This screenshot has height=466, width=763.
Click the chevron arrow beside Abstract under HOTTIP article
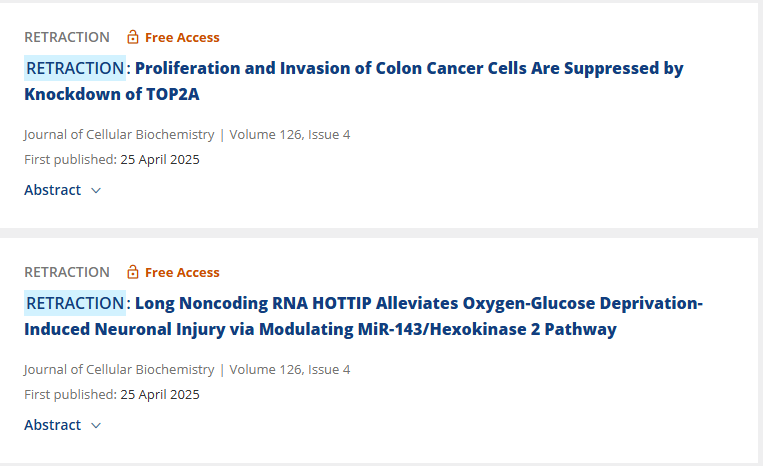point(96,425)
